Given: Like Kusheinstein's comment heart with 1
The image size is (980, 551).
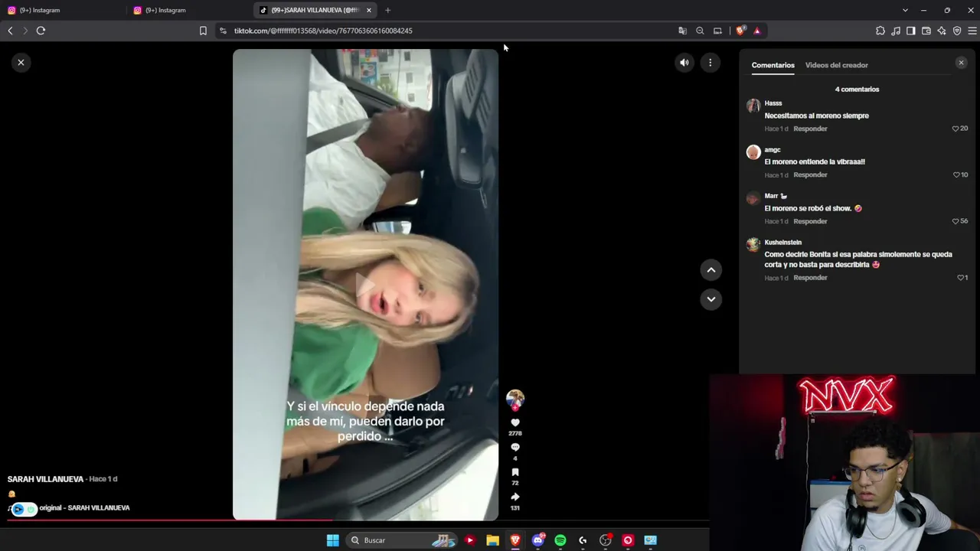Looking at the screenshot, I should pos(961,278).
